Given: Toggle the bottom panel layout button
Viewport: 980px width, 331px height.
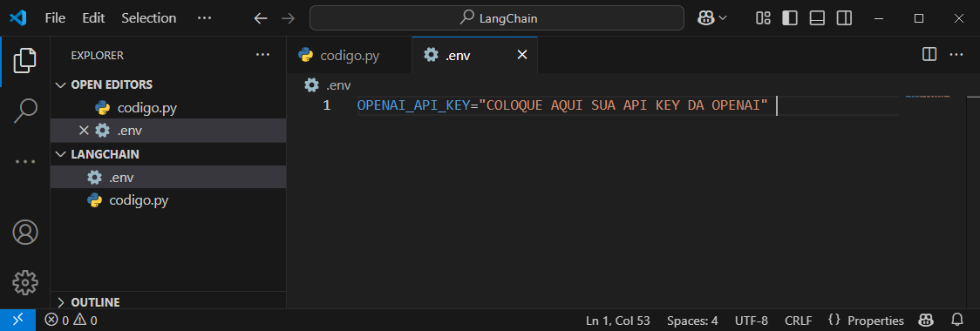Looking at the screenshot, I should [817, 18].
